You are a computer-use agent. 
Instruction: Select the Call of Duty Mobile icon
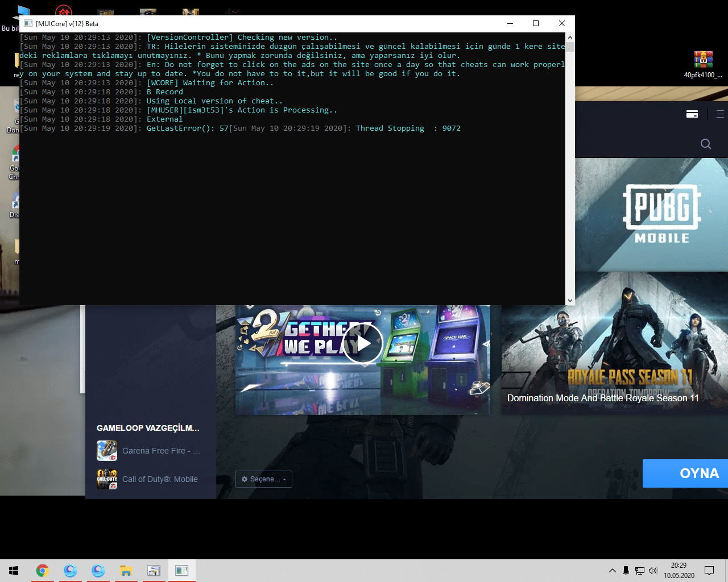point(107,479)
